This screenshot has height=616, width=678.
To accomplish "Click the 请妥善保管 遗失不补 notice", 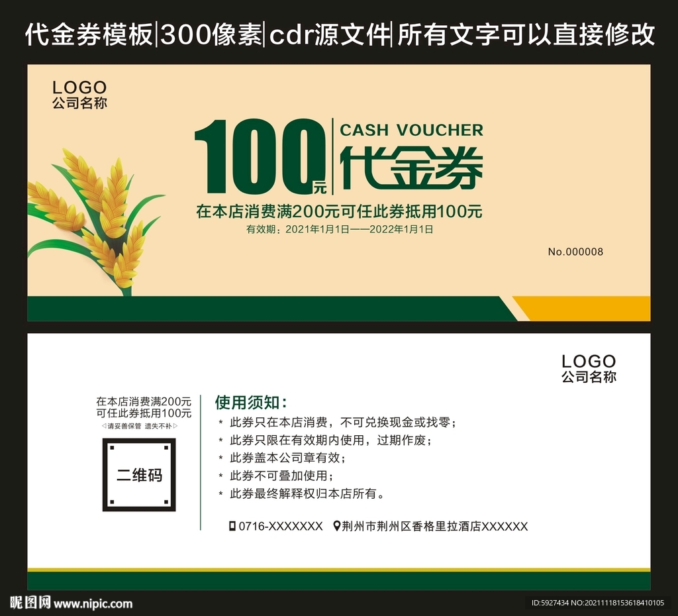I will (x=141, y=427).
